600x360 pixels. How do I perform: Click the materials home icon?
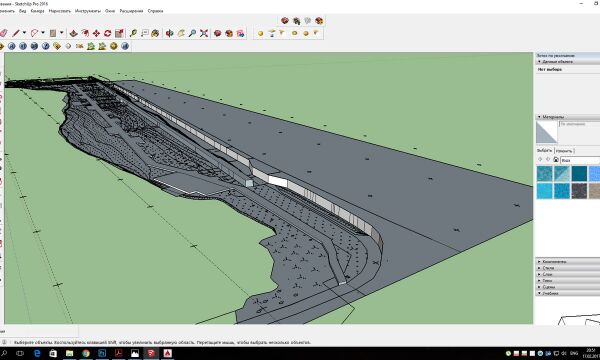tap(556, 160)
